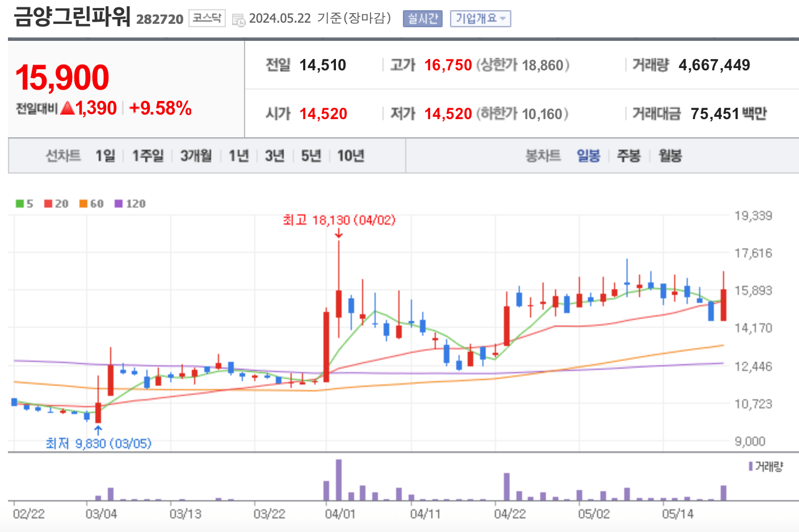Select the 1주일 line chart tab
This screenshot has width=799, height=532.
pyautogui.click(x=148, y=155)
